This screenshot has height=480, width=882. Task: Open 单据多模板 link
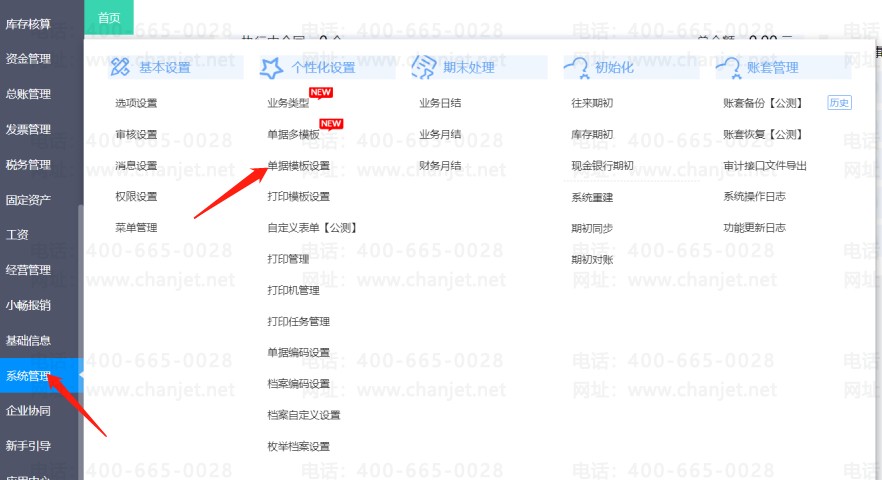(x=293, y=134)
